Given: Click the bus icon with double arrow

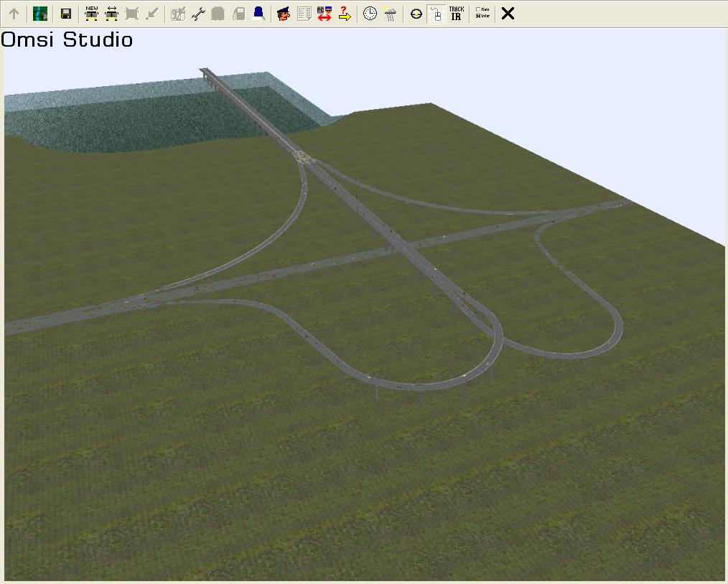Looking at the screenshot, I should click(111, 14).
